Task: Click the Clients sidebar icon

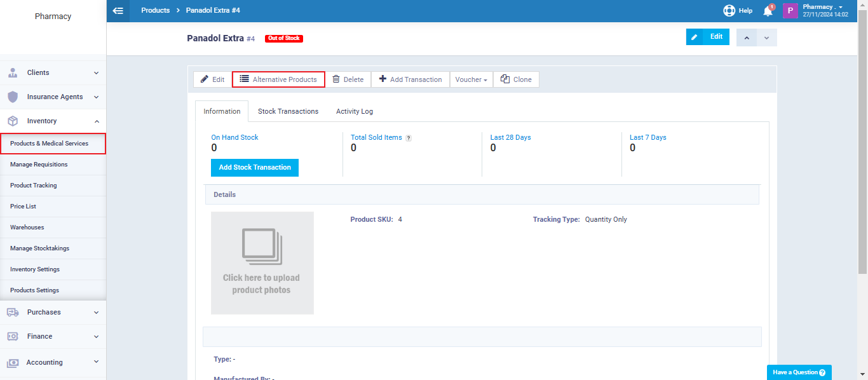Action: coord(13,72)
